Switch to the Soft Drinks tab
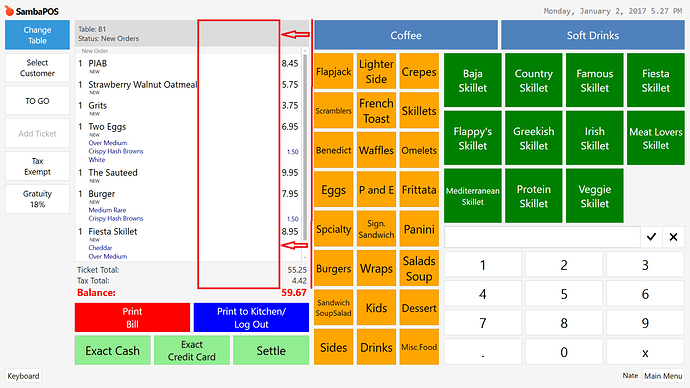 [x=593, y=35]
